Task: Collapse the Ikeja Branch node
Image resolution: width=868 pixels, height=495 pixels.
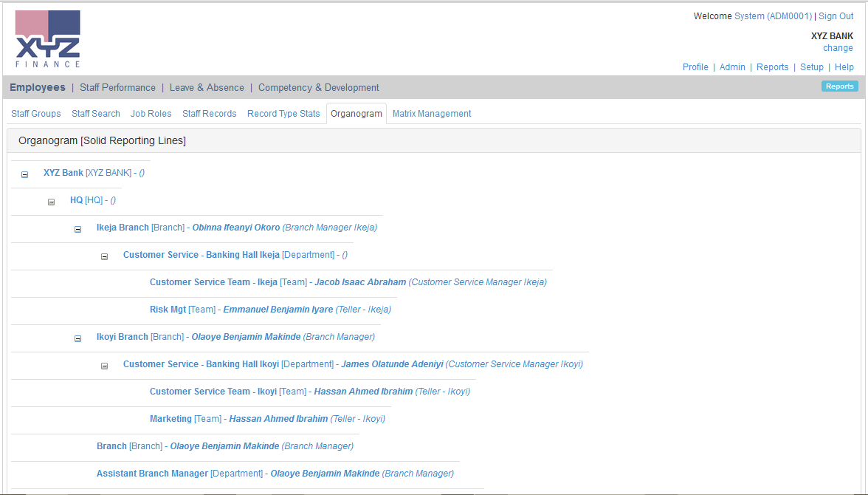Action: (x=77, y=229)
